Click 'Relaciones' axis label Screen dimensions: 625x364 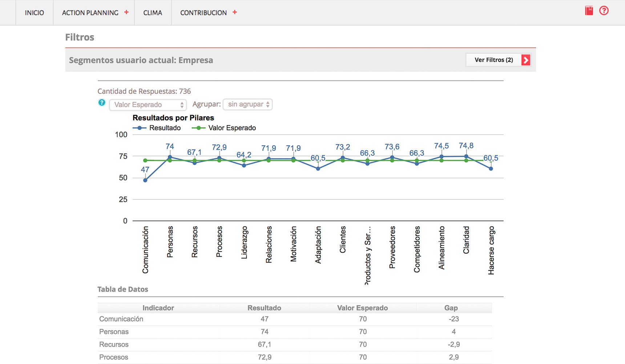tap(269, 245)
